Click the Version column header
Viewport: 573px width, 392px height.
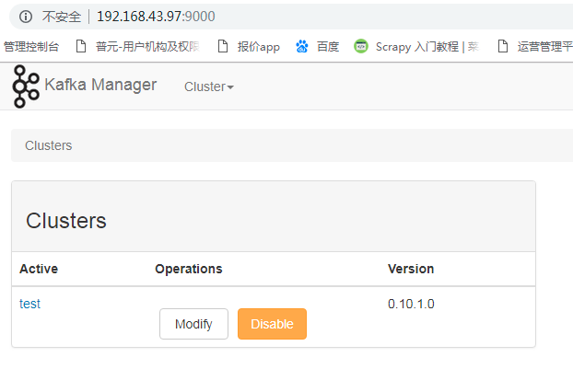[411, 269]
